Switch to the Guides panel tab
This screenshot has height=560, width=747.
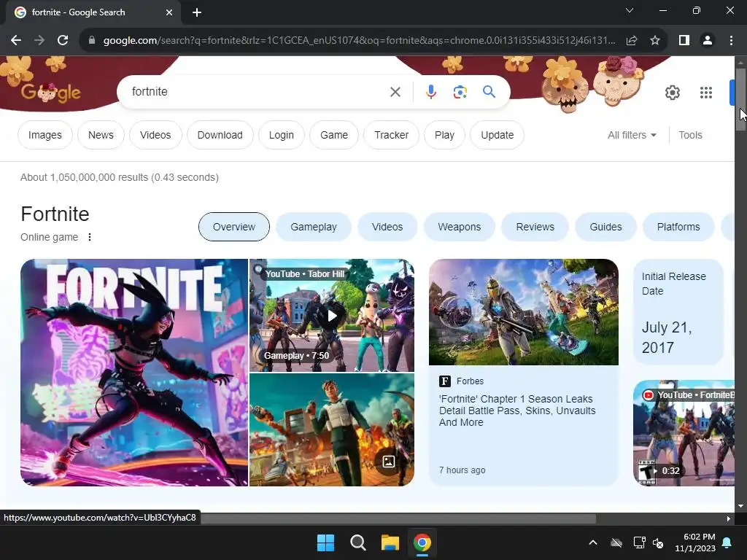point(605,227)
